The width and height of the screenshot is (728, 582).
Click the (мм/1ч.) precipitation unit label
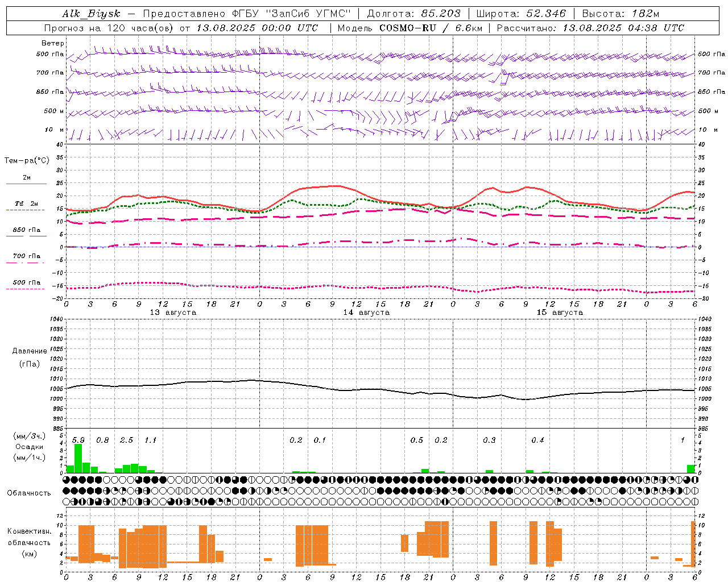(30, 458)
